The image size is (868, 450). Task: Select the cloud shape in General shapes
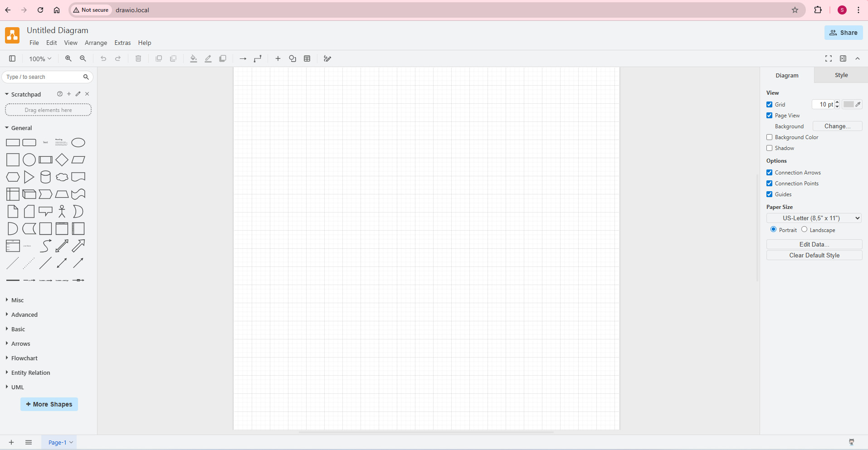(x=62, y=177)
